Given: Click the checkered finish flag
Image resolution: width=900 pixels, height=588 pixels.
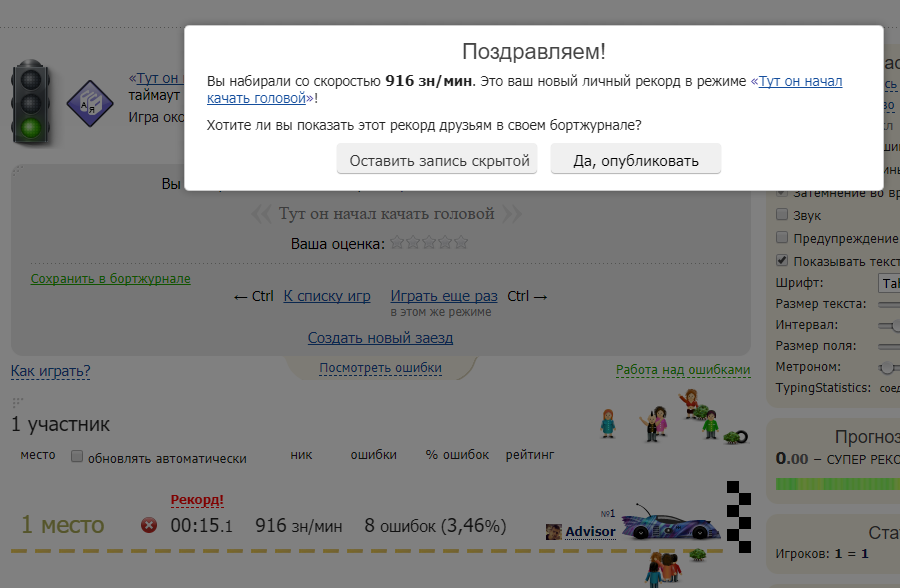Looking at the screenshot, I should coord(739,517).
